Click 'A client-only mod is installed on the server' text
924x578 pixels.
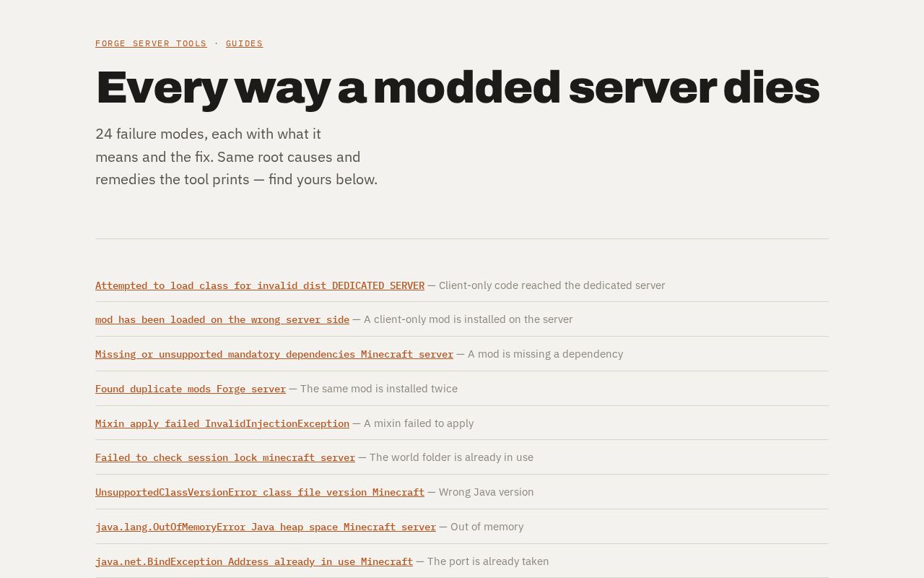coord(468,319)
